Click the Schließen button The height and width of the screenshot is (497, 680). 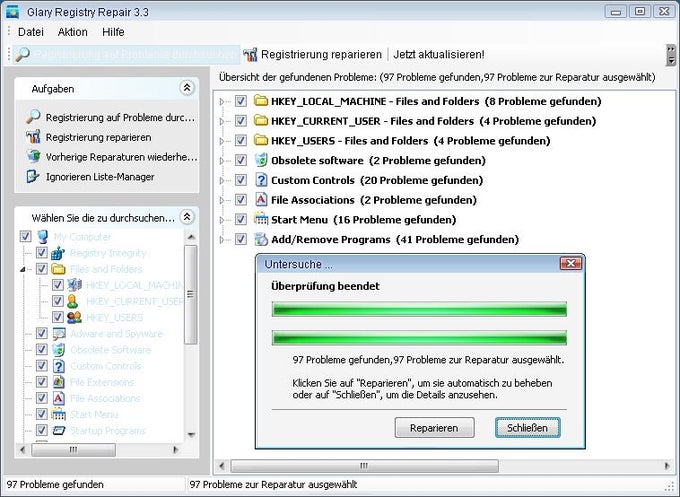coord(527,428)
